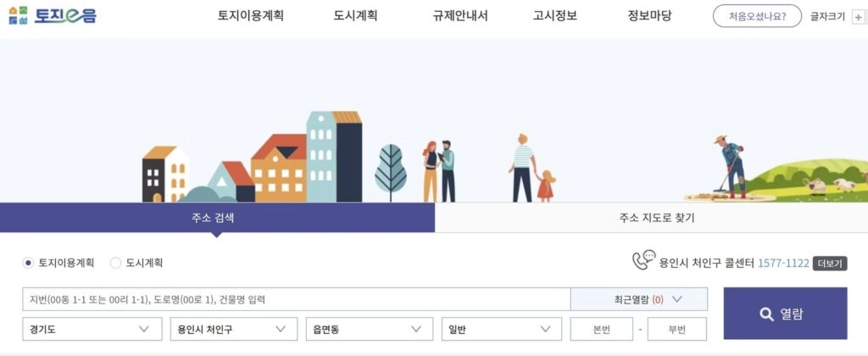Open the 규제안내서 menu

pyautogui.click(x=460, y=16)
